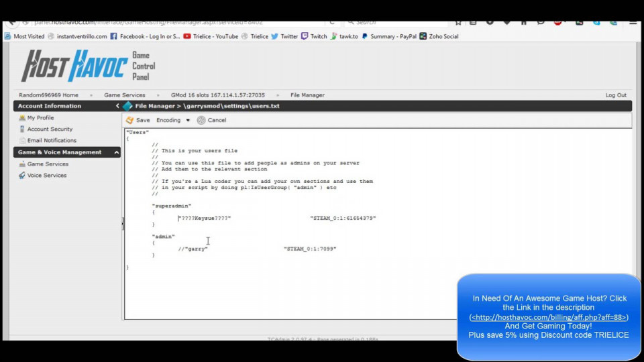Open the Voice Services sidebar link
Screen dimensions: 644x362
[47, 175]
